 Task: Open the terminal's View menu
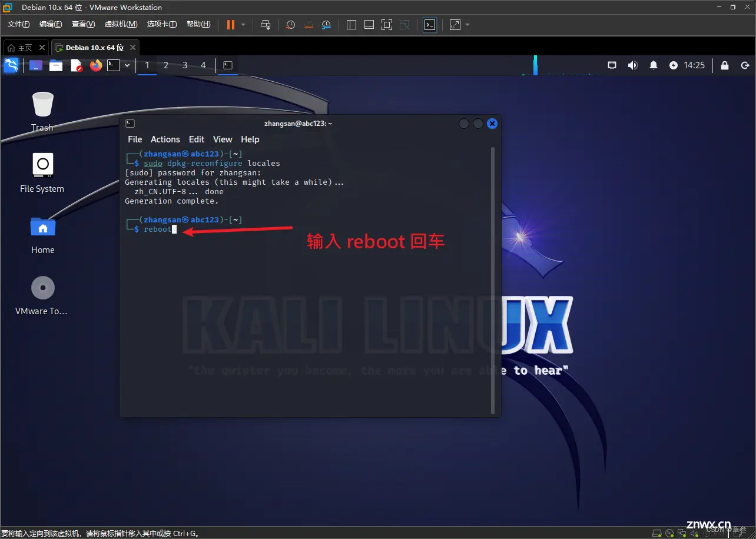click(x=223, y=139)
